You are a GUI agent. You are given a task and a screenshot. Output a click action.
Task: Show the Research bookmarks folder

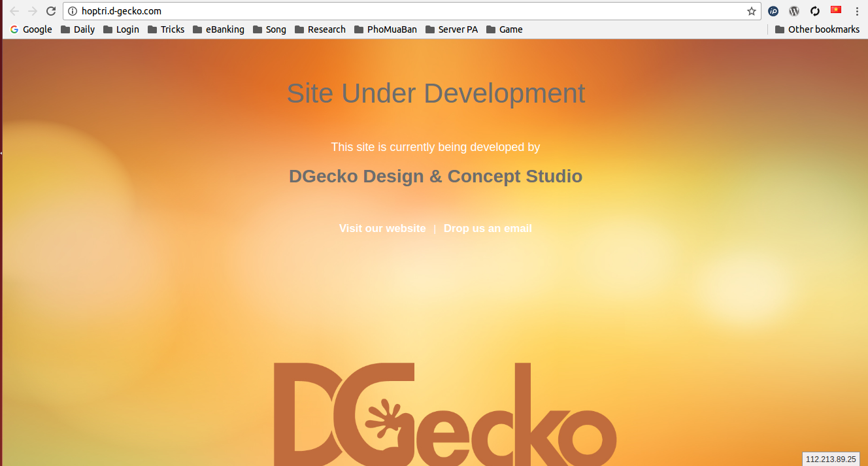click(320, 29)
